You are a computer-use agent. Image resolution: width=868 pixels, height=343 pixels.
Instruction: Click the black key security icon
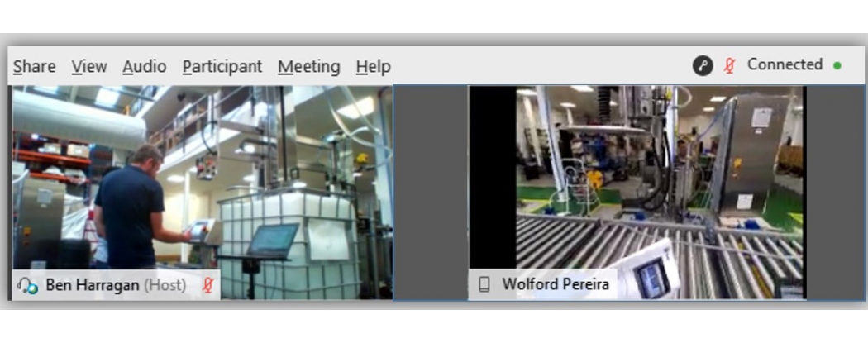tap(703, 66)
